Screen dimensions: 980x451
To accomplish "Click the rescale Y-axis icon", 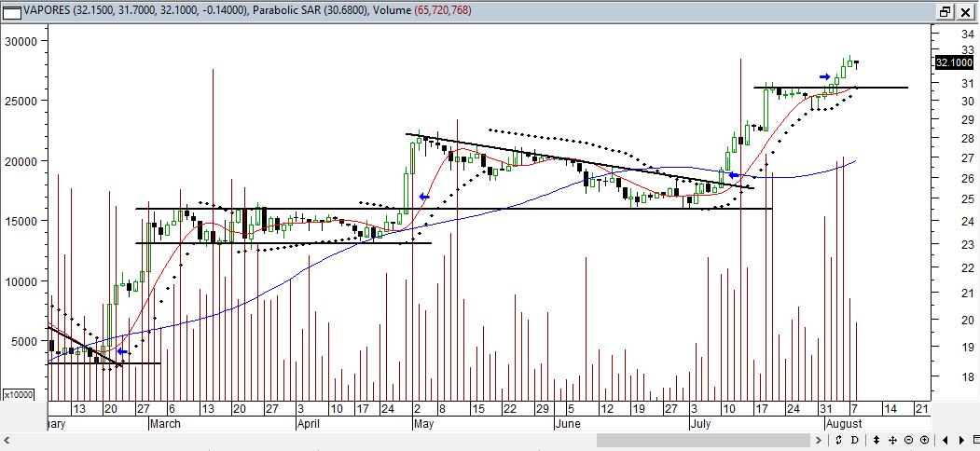I will pos(839,440).
